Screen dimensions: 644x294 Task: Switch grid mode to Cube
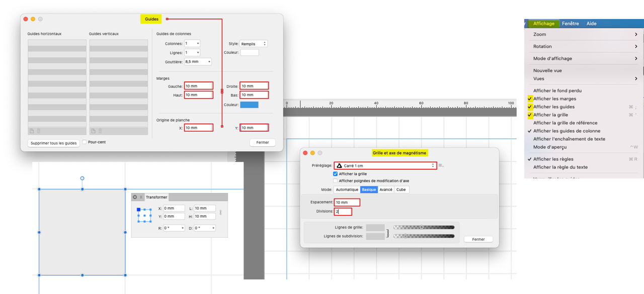pos(401,189)
